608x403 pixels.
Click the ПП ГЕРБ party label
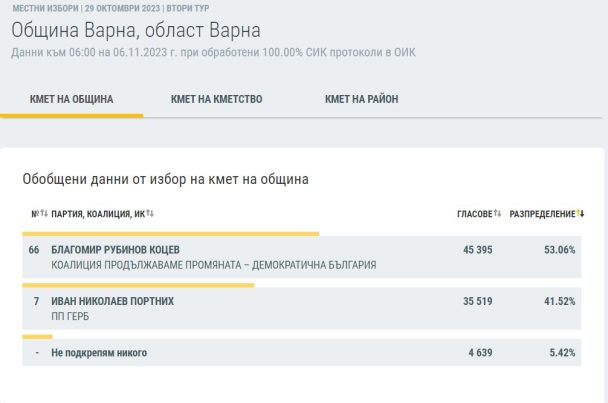(70, 316)
